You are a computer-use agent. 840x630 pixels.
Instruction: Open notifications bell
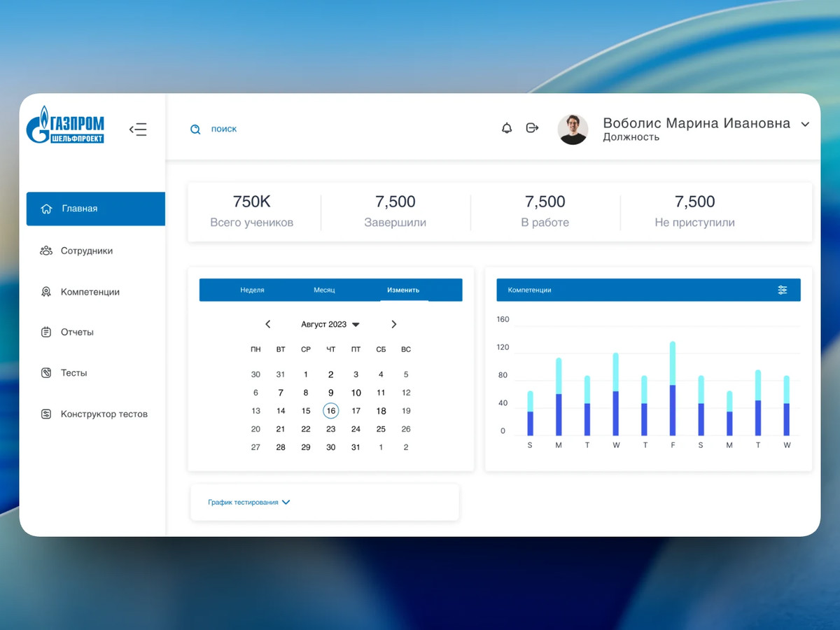(x=507, y=128)
